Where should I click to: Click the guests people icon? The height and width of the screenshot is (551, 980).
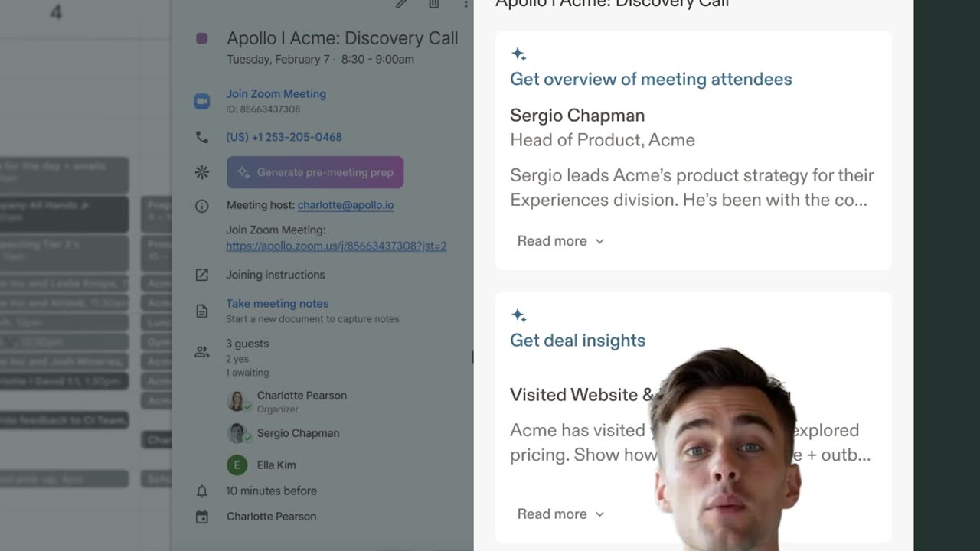coord(201,352)
